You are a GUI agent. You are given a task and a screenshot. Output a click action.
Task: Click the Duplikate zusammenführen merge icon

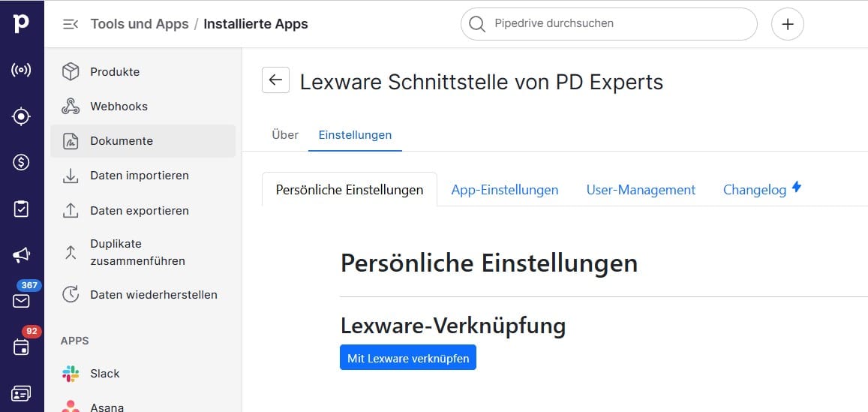tap(71, 252)
